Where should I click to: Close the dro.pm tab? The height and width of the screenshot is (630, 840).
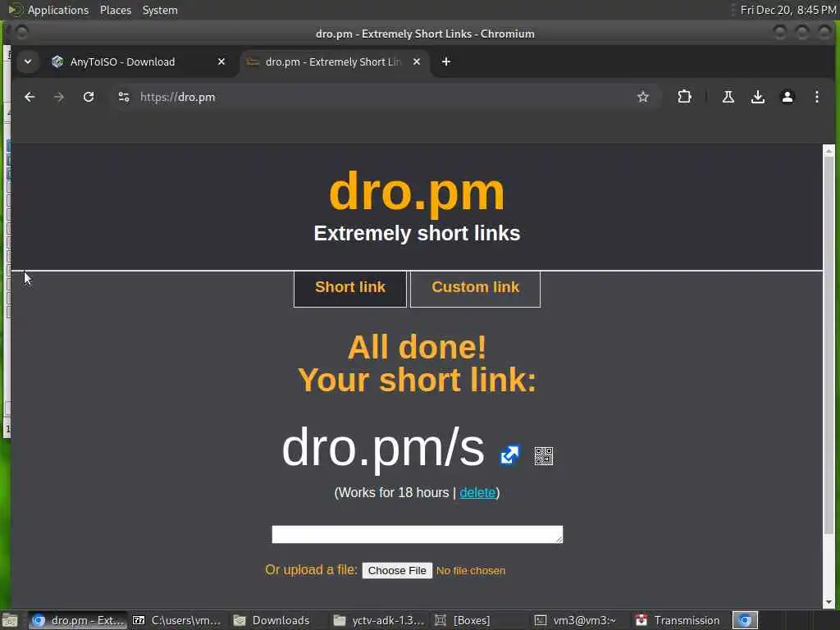416,62
